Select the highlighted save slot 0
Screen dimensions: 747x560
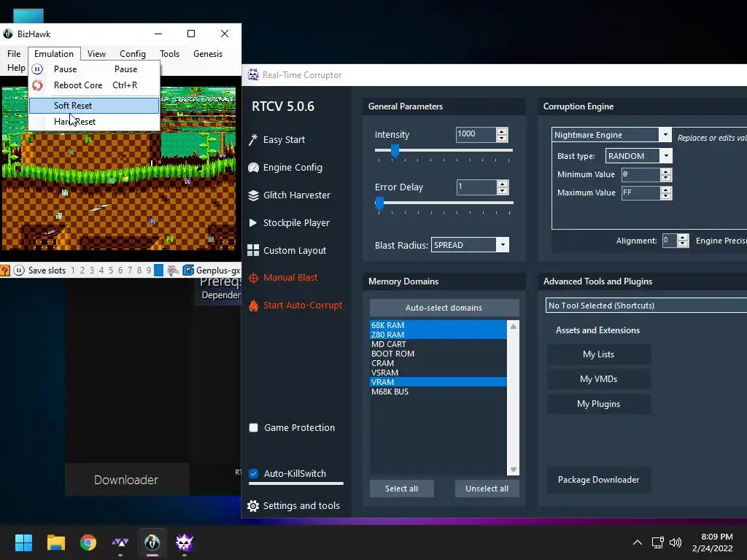[x=158, y=271]
